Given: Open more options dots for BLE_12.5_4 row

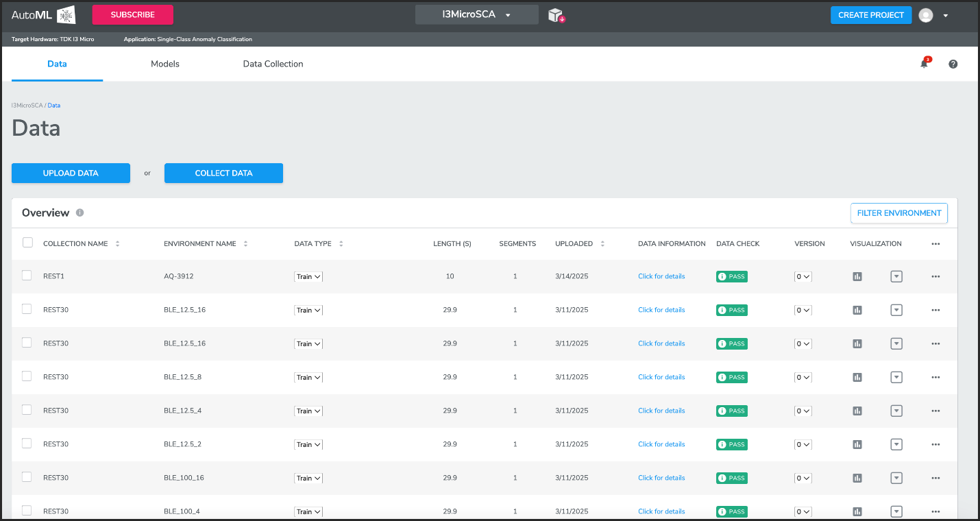Looking at the screenshot, I should [935, 411].
